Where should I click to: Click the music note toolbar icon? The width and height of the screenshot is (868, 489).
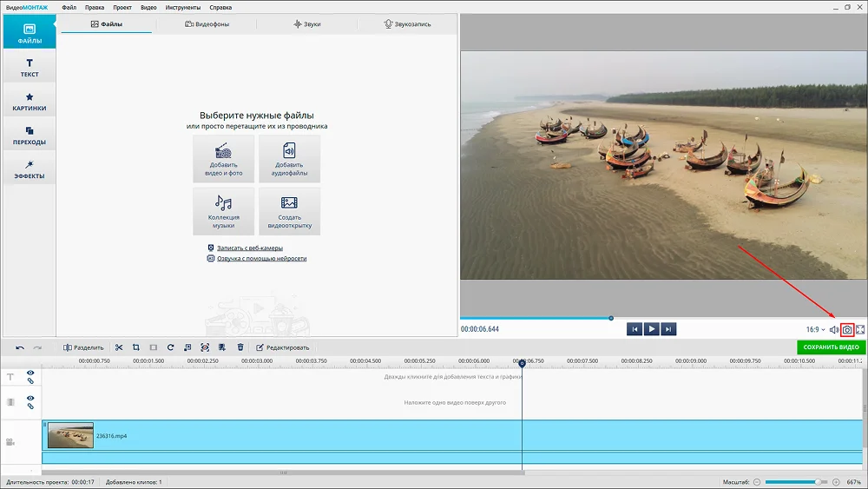tap(187, 347)
